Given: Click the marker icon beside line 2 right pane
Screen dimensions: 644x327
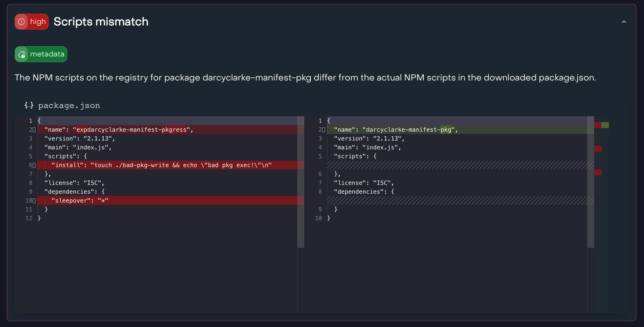Looking at the screenshot, I should click(324, 130).
